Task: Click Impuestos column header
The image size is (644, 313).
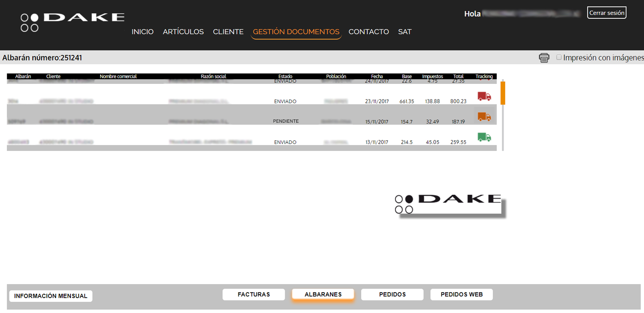Action: coord(432,76)
